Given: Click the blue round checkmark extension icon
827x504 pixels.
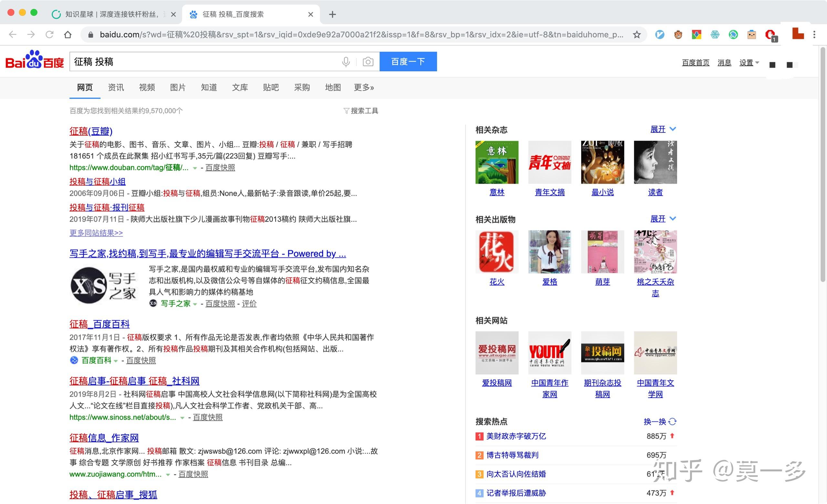Looking at the screenshot, I should [660, 35].
